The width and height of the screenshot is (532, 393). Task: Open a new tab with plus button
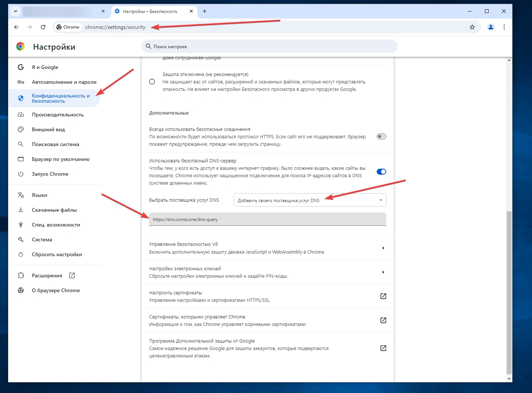point(205,11)
